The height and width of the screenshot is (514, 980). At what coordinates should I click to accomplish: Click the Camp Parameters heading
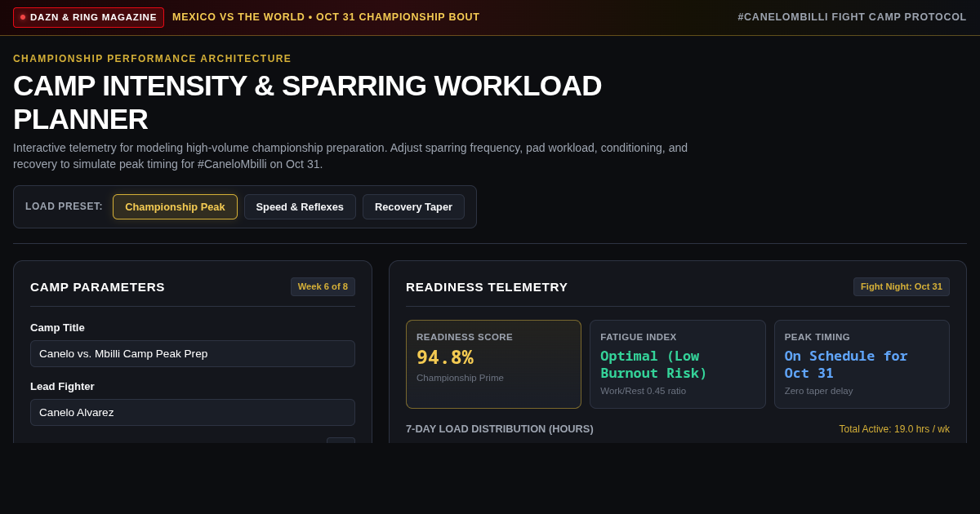point(97,287)
